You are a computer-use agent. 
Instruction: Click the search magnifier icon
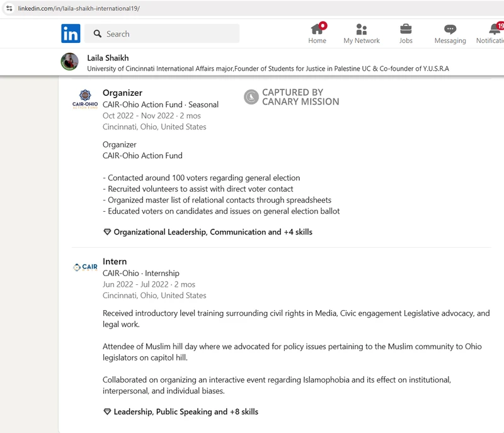coord(98,34)
